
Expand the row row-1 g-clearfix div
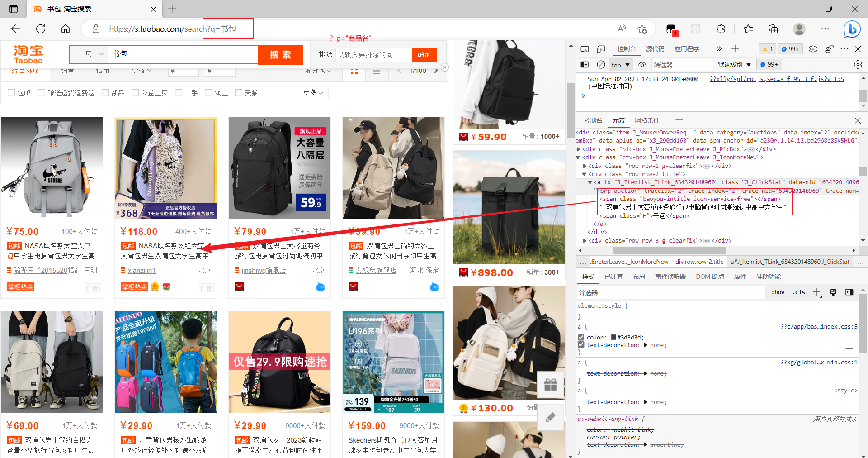tap(585, 166)
